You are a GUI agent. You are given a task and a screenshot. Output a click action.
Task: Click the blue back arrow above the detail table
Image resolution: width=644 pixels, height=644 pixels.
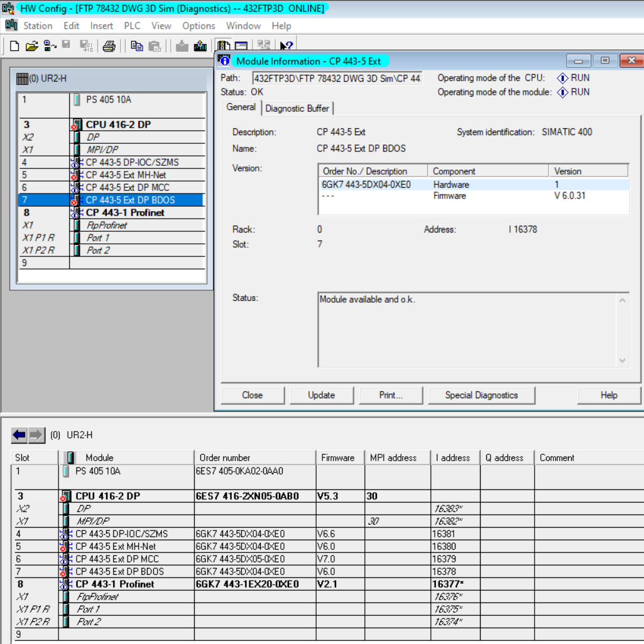(x=19, y=435)
